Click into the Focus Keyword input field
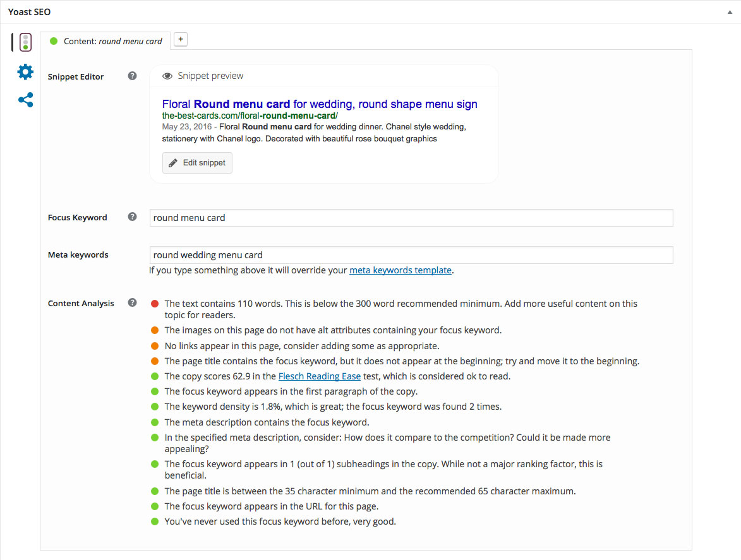Image resolution: width=741 pixels, height=560 pixels. coord(411,218)
